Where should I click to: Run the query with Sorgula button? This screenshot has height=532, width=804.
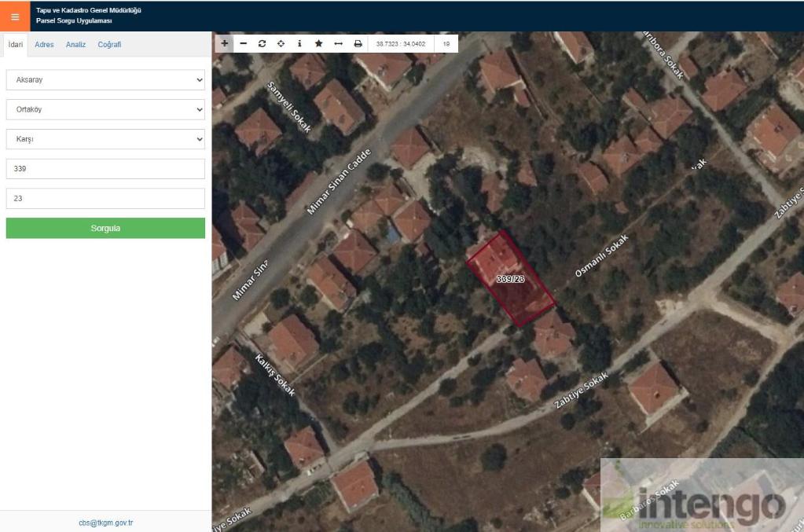pos(105,228)
